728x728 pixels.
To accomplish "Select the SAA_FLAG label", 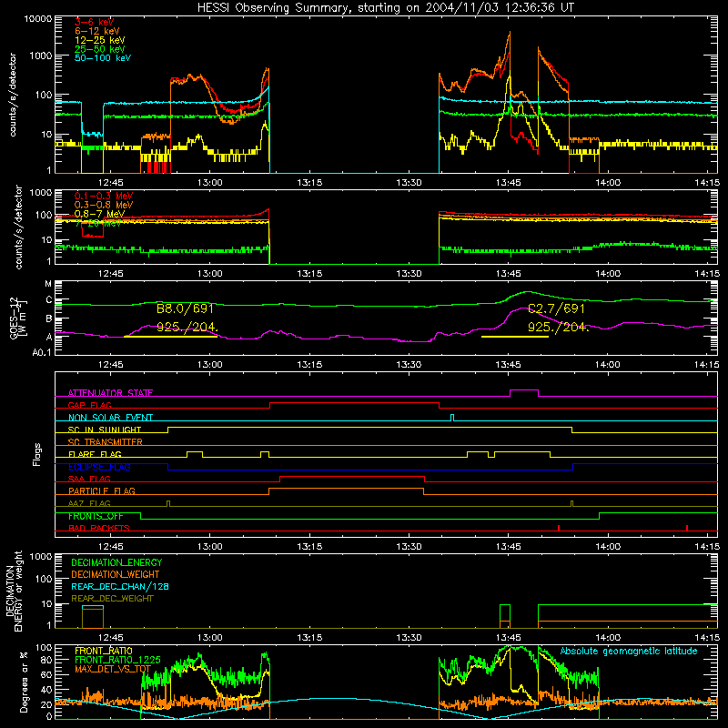I will [x=89, y=479].
